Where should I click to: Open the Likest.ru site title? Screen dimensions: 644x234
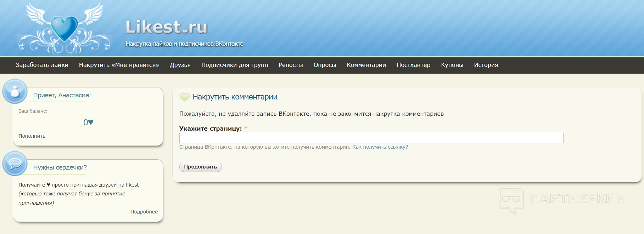167,27
